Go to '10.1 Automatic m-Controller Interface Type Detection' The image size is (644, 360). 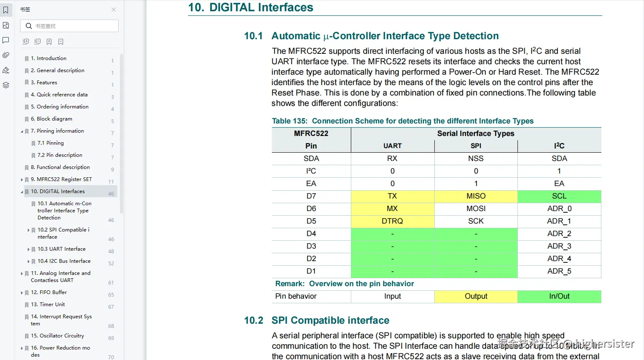(64, 211)
